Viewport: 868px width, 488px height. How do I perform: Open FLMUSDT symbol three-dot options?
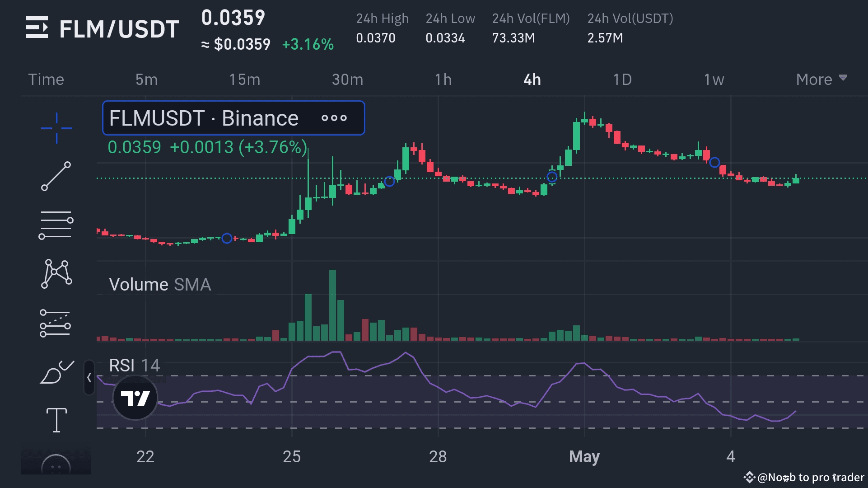(x=334, y=118)
